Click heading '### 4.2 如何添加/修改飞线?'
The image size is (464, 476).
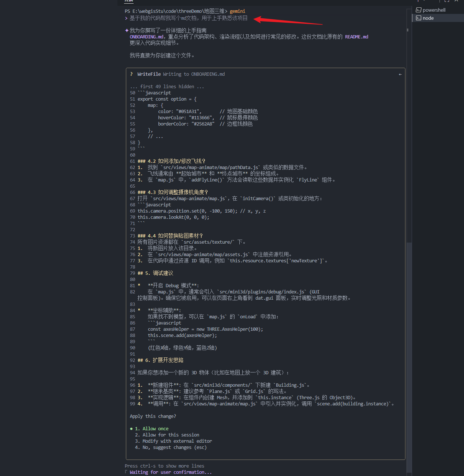pos(171,161)
